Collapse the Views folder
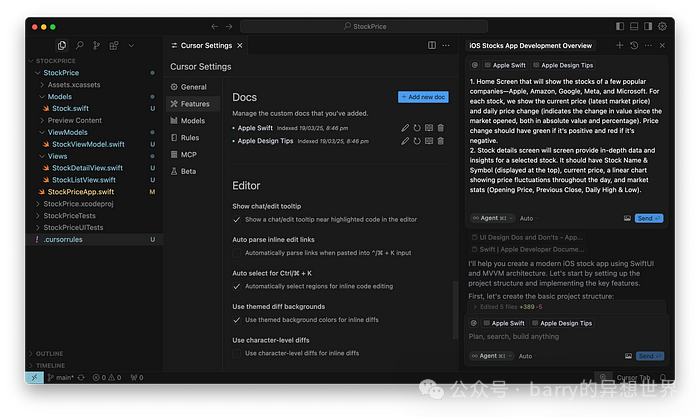700x417 pixels. click(x=42, y=156)
